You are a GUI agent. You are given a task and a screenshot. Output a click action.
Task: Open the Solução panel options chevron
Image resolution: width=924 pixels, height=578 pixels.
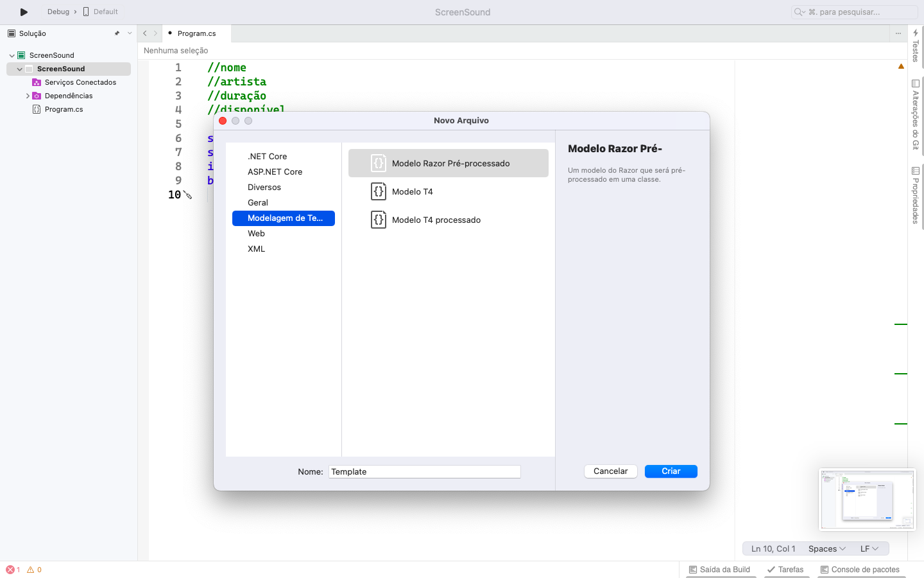point(130,33)
